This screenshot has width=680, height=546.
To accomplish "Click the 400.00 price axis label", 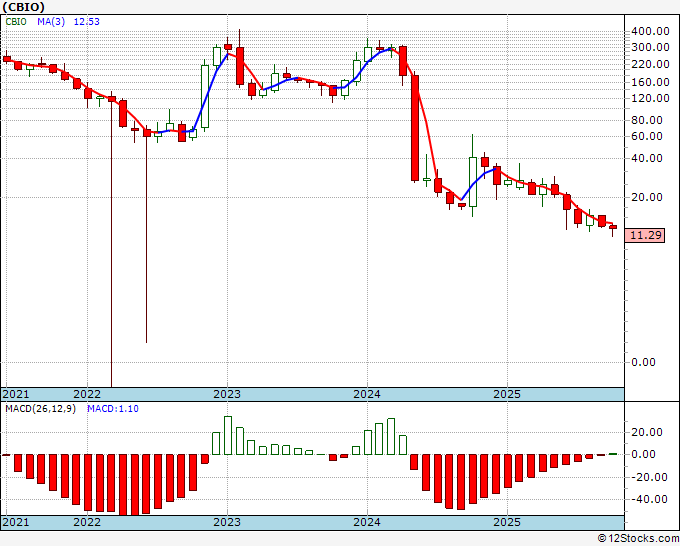I will click(x=650, y=31).
